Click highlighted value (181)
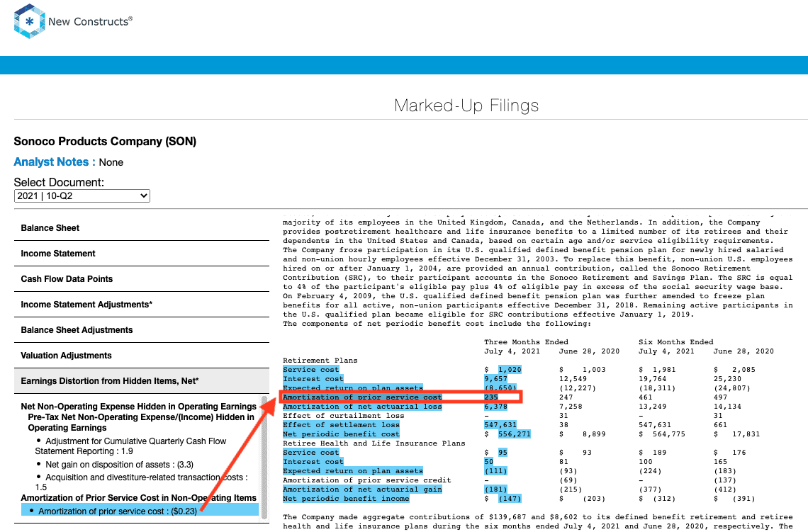The image size is (808, 532). click(495, 489)
